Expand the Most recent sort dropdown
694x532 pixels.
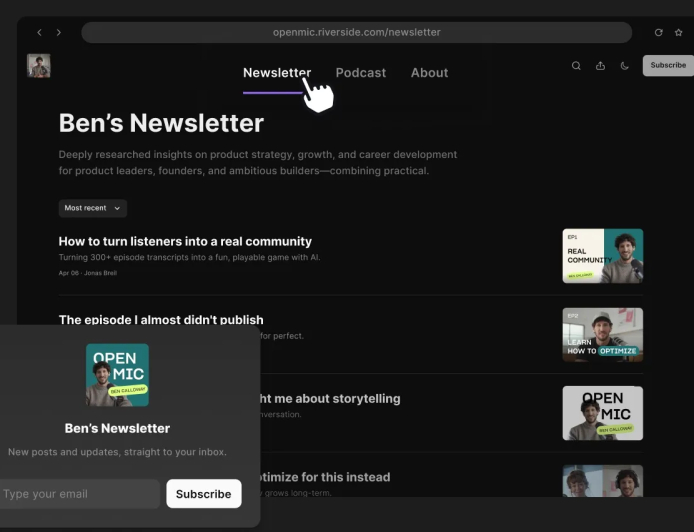(x=93, y=208)
